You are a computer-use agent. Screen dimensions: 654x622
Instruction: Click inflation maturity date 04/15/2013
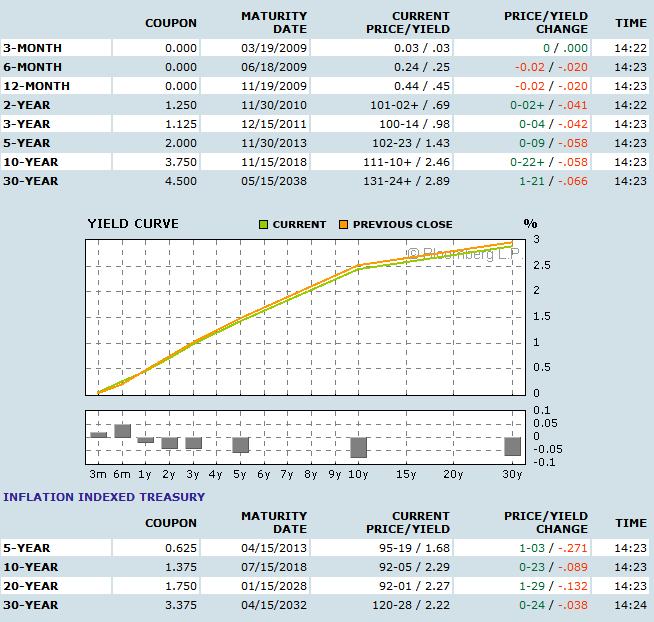pos(274,548)
